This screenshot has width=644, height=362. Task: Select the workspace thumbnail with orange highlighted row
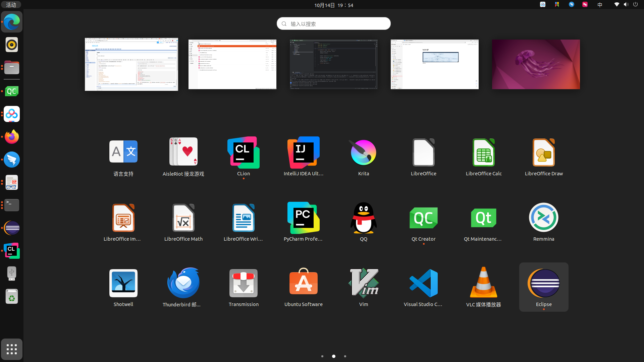[232, 64]
